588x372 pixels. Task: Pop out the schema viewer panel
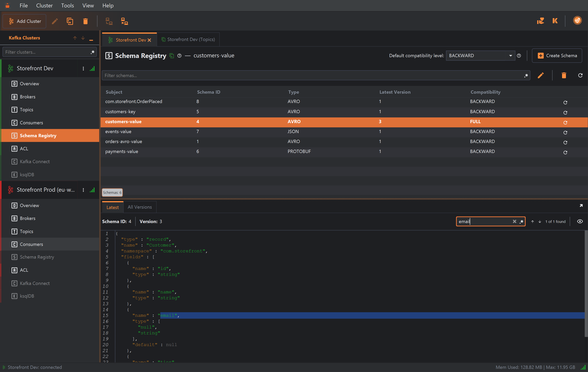point(581,206)
